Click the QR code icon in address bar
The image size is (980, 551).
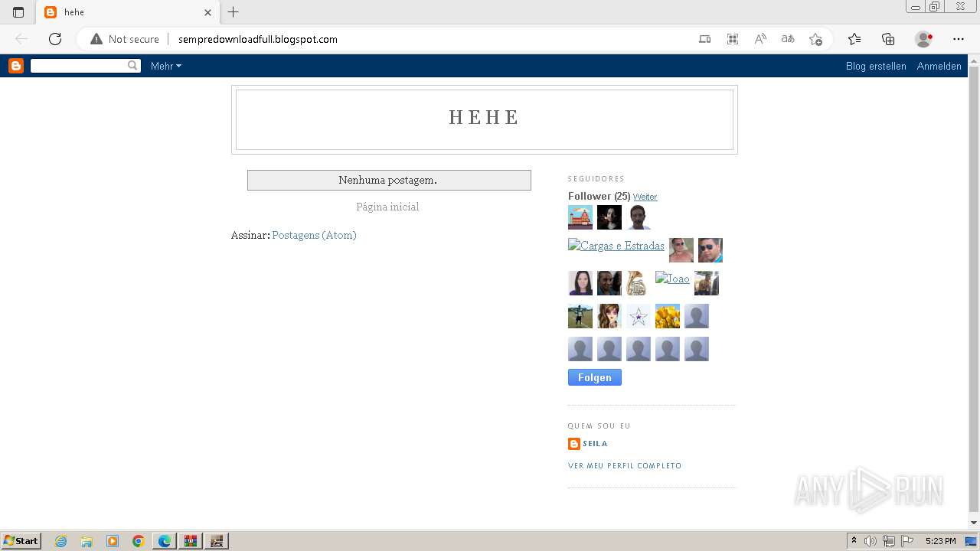(x=733, y=39)
